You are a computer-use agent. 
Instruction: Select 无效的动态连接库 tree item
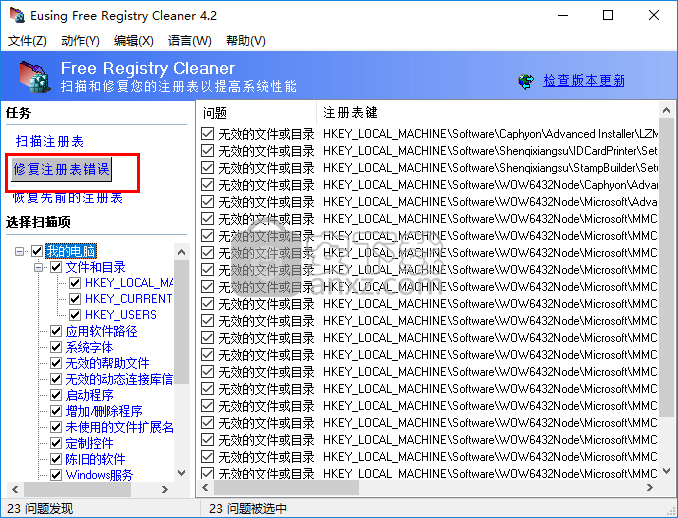click(119, 379)
